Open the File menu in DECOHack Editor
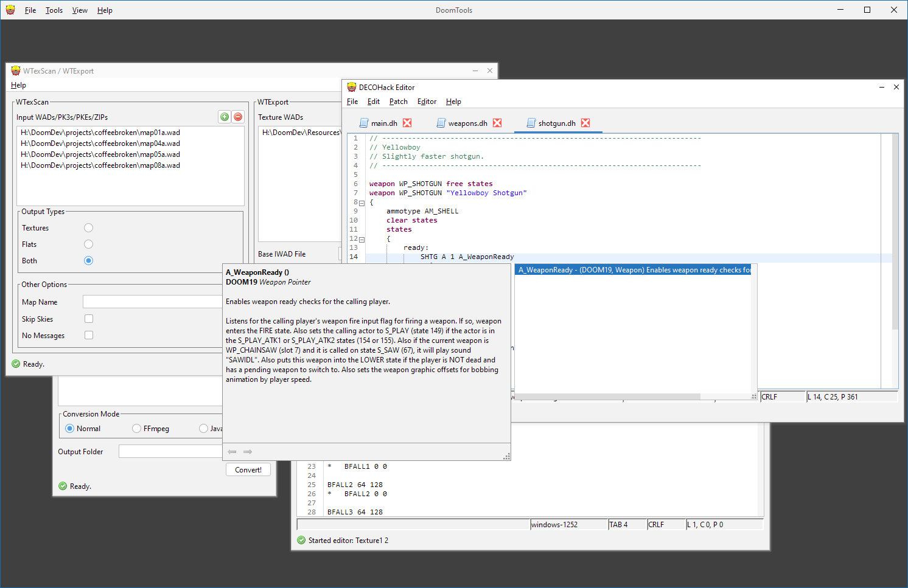Viewport: 908px width, 588px height. click(352, 102)
